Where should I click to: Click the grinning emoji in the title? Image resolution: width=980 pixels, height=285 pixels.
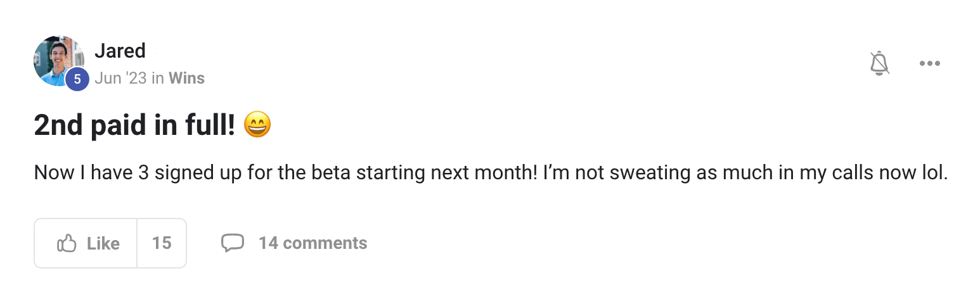click(x=257, y=125)
